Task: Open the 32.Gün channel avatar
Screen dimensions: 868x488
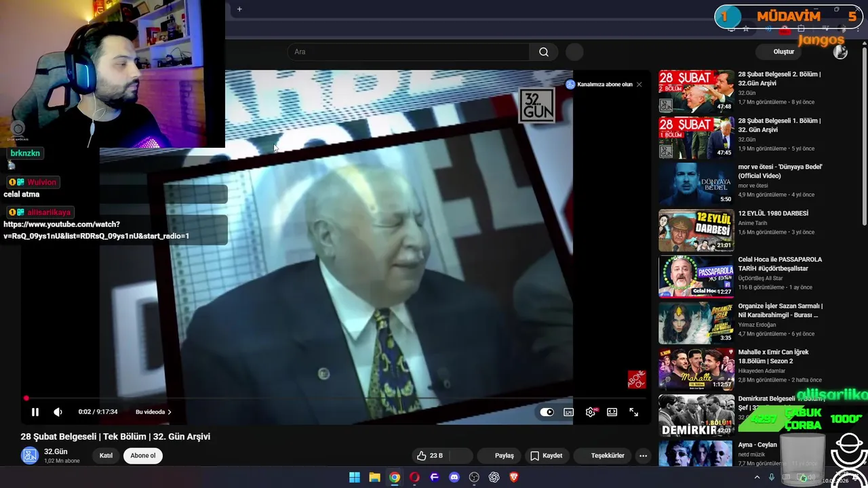Action: pos(30,455)
